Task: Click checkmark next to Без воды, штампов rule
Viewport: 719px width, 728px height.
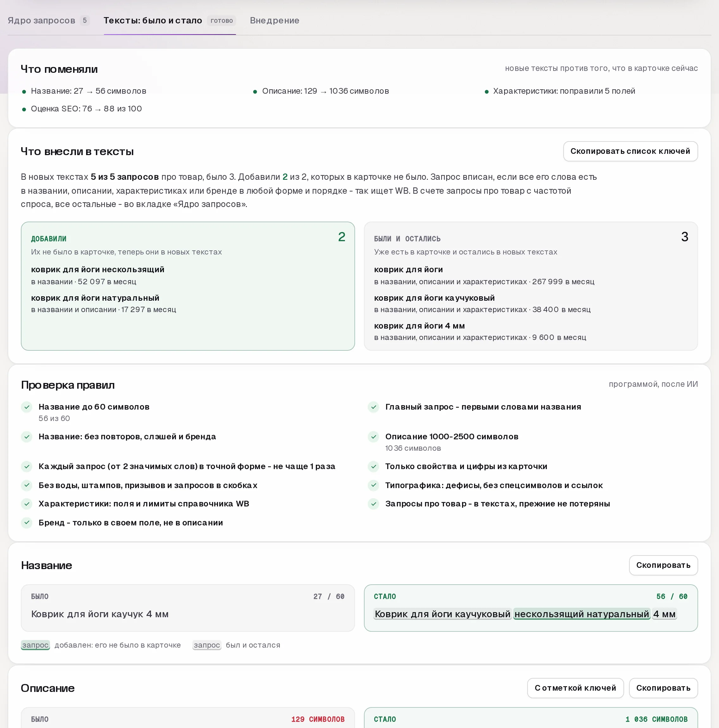Action: click(x=27, y=485)
